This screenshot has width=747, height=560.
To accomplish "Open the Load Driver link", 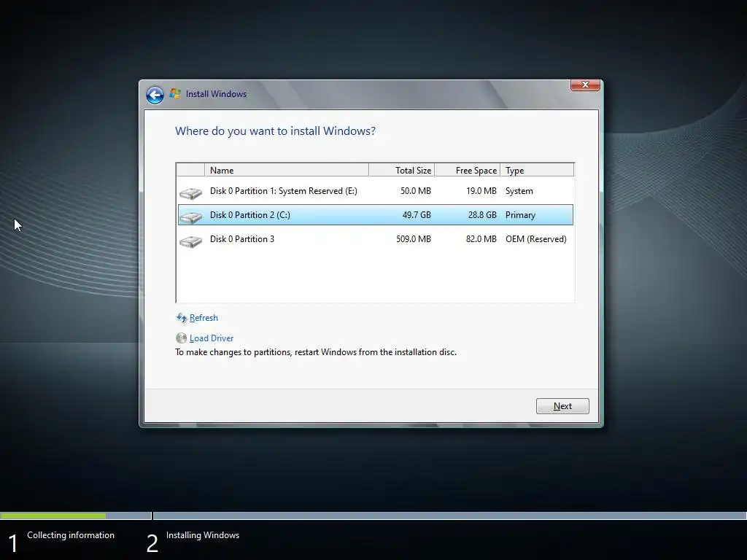I will coord(212,338).
